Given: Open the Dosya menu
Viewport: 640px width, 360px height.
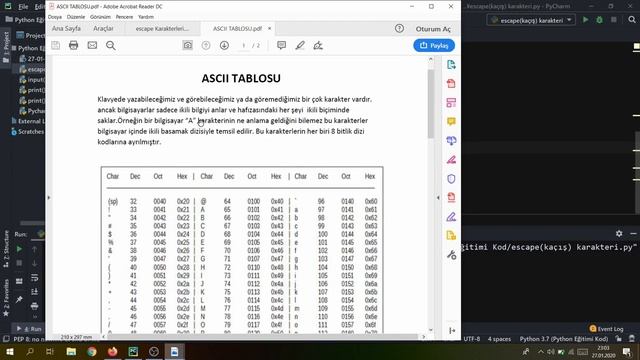Looking at the screenshot, I should 55,17.
